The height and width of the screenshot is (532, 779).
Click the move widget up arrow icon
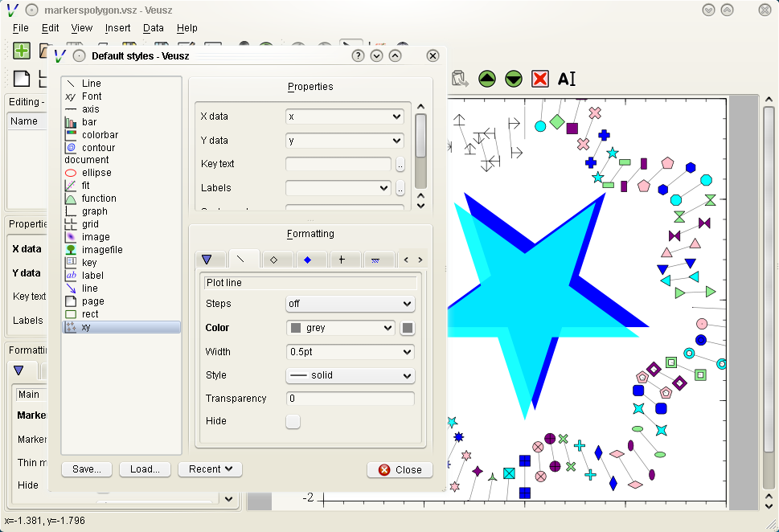click(486, 79)
